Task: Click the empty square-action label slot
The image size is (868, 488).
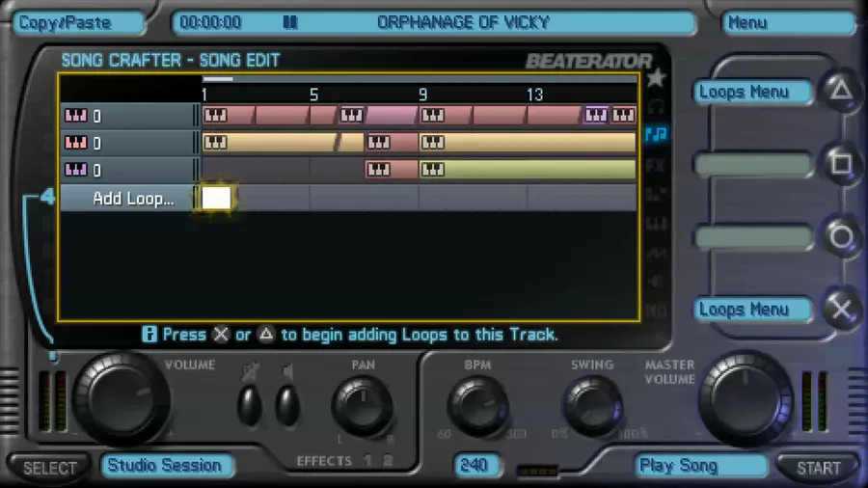Action: click(x=753, y=165)
